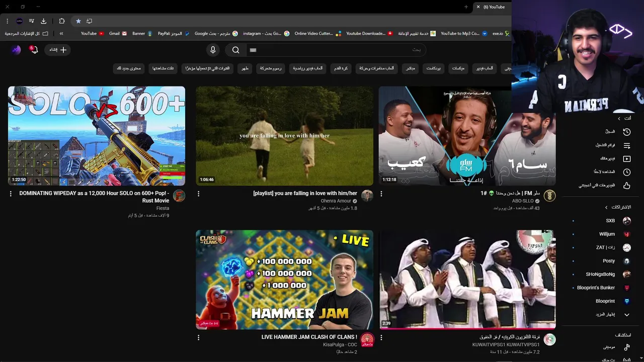Open the SHoNgxBoNg subscription channel

(x=601, y=275)
